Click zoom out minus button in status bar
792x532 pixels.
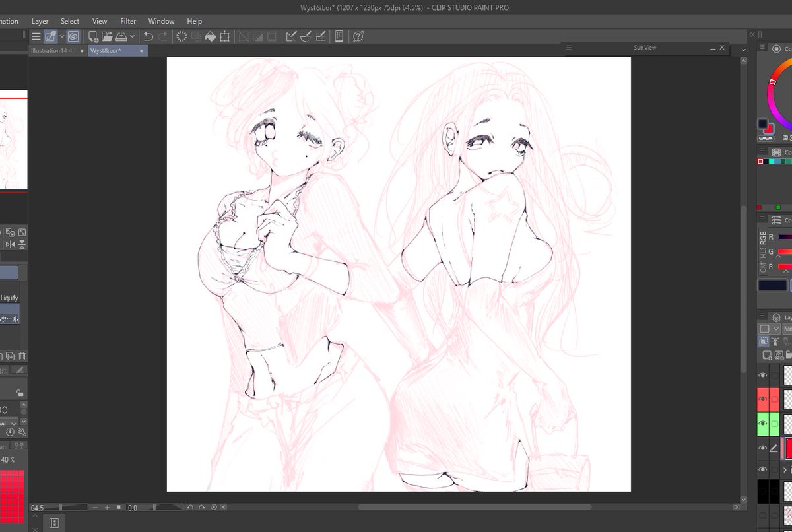(95, 508)
